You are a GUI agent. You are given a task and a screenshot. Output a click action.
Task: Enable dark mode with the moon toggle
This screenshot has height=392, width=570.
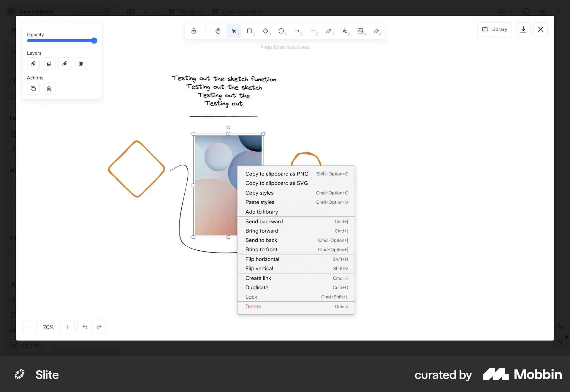[560, 325]
